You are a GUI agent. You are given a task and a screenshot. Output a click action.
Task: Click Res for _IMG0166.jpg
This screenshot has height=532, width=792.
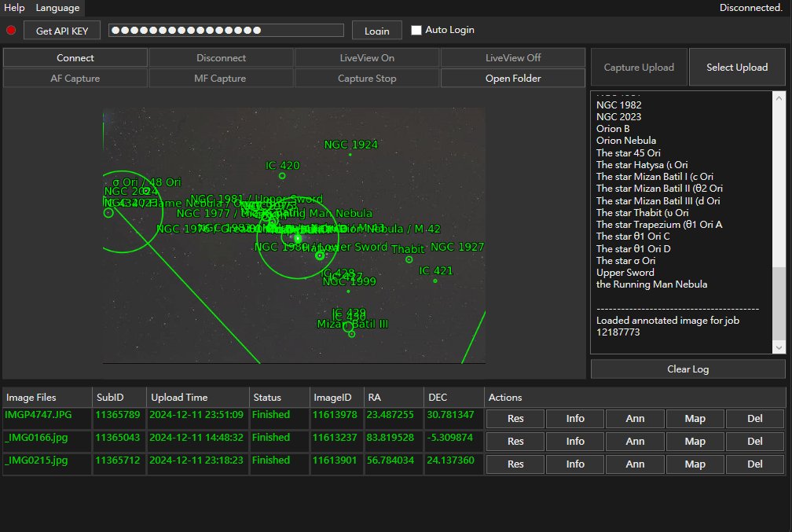[515, 441]
